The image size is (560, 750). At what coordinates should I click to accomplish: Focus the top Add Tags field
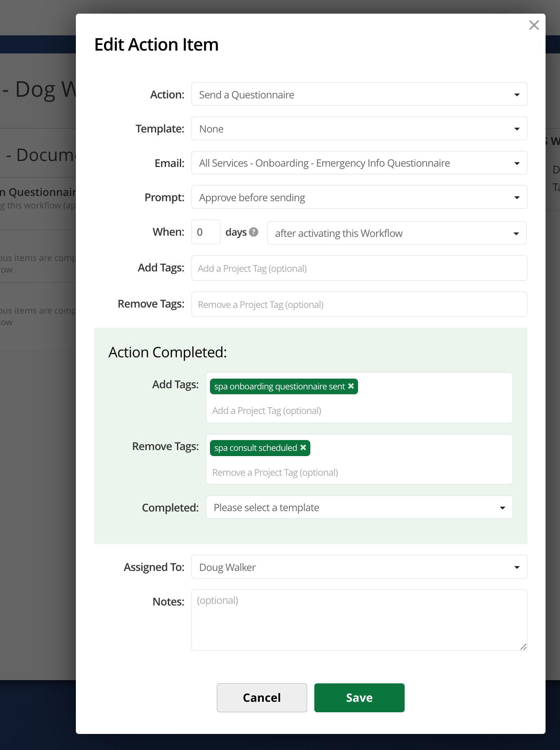pos(359,268)
